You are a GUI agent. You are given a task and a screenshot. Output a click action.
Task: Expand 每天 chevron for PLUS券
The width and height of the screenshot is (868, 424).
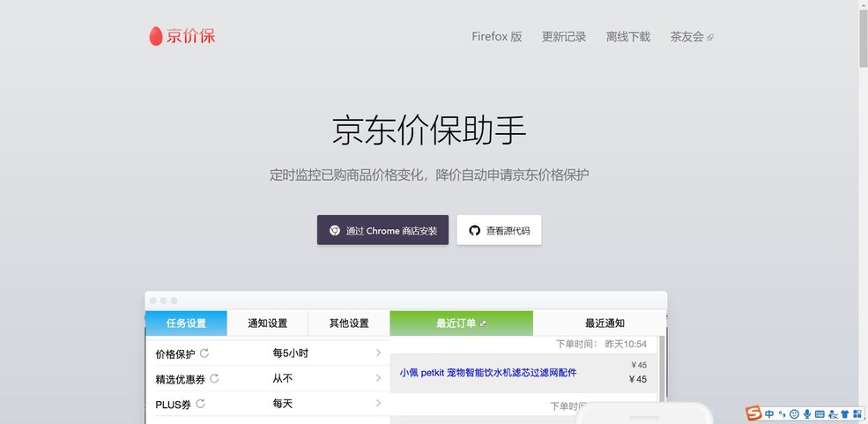[x=378, y=403]
